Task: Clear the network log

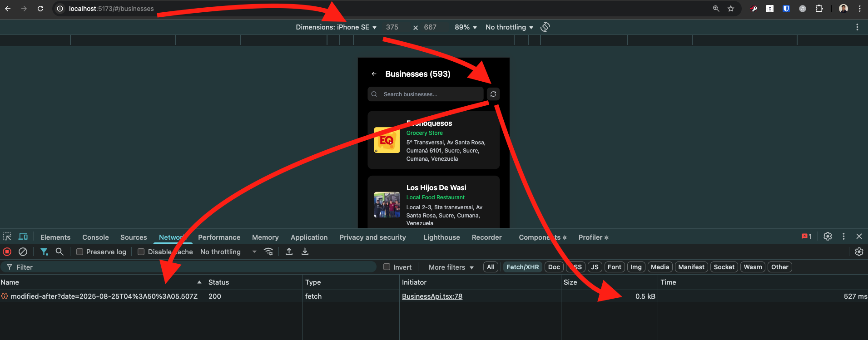Action: (x=23, y=251)
